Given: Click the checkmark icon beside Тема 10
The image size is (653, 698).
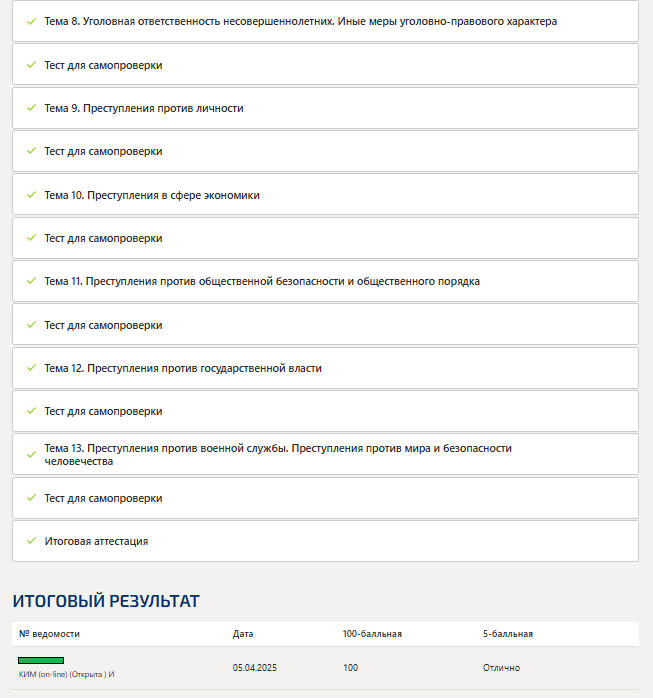Looking at the screenshot, I should pos(31,195).
